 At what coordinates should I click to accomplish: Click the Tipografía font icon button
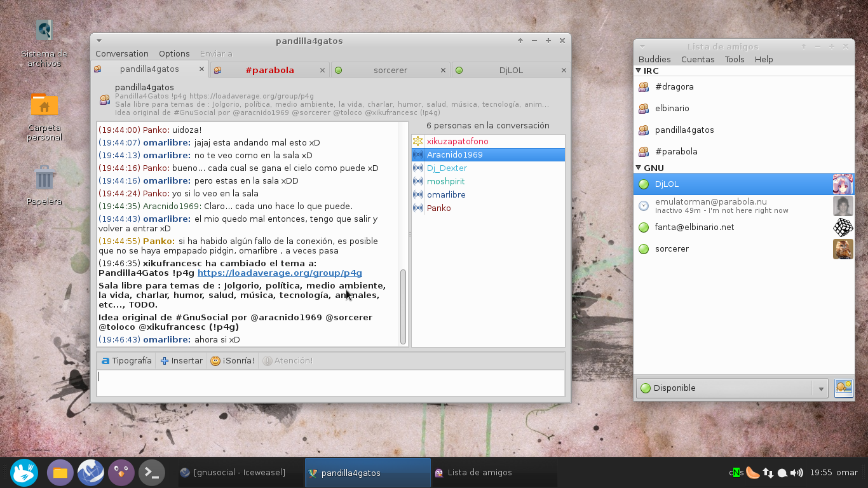click(126, 360)
